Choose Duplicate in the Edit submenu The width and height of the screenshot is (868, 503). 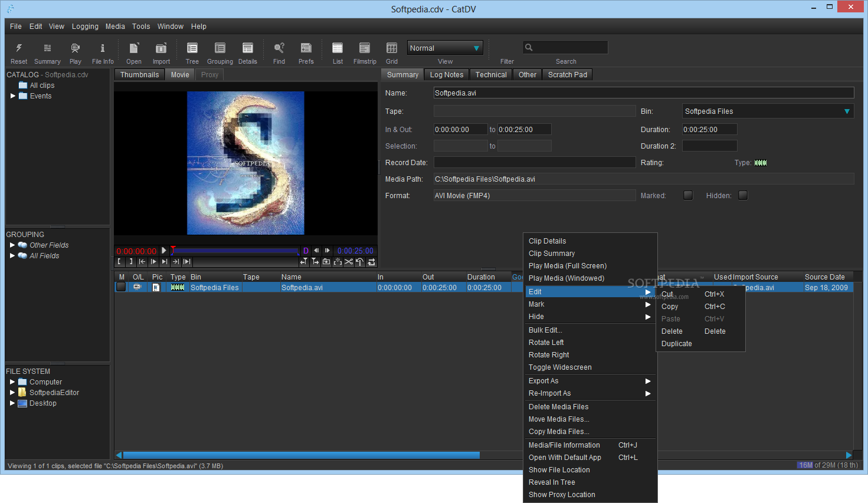pos(700,344)
